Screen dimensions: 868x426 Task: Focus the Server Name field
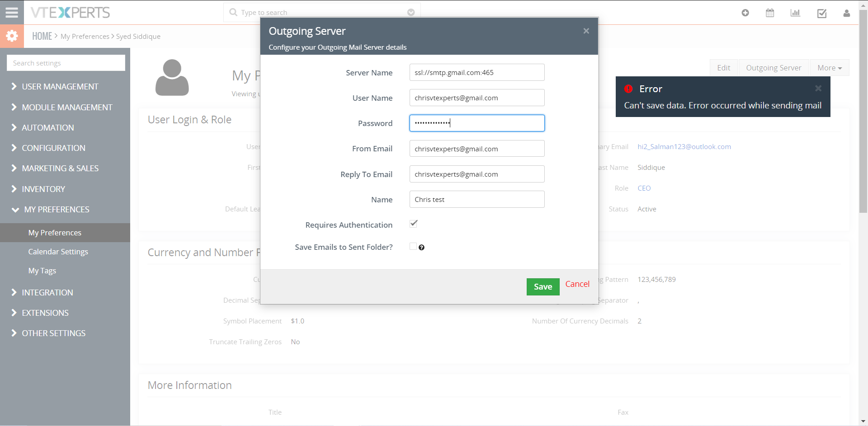pos(477,72)
